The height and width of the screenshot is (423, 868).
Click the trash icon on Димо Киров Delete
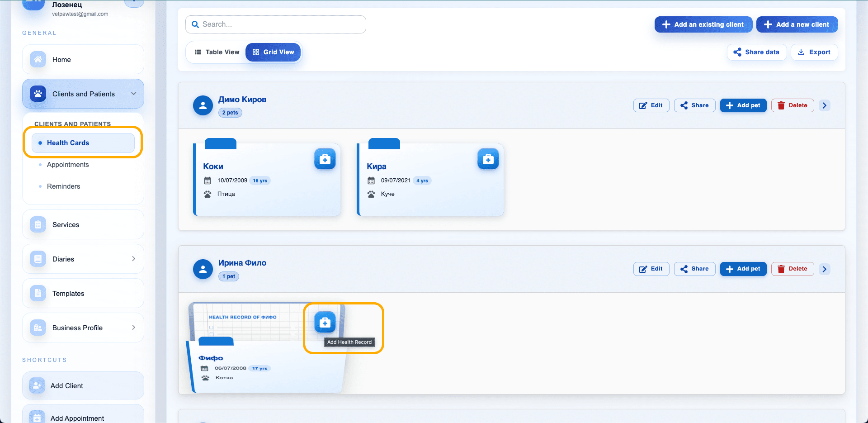tap(781, 105)
